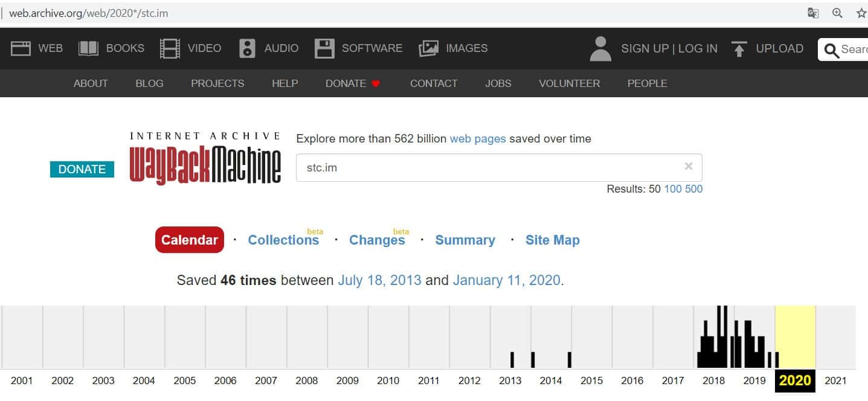Go to Projects
The height and width of the screenshot is (401, 868).
[217, 83]
